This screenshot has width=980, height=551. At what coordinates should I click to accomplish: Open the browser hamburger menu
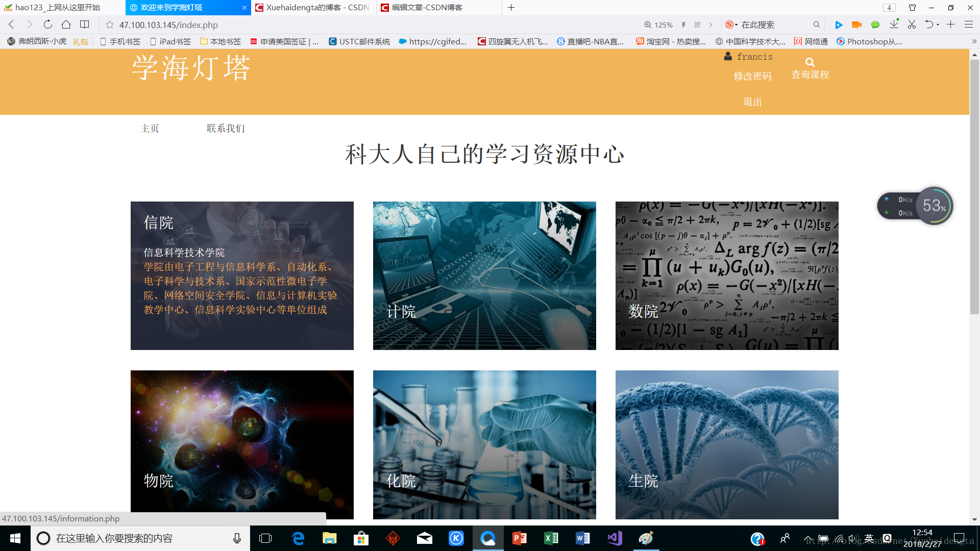(969, 24)
